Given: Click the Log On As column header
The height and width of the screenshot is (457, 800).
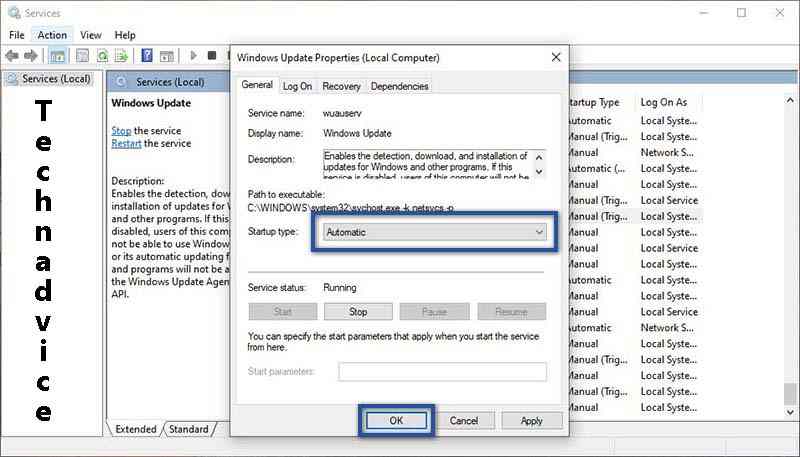Looking at the screenshot, I should coord(664,103).
